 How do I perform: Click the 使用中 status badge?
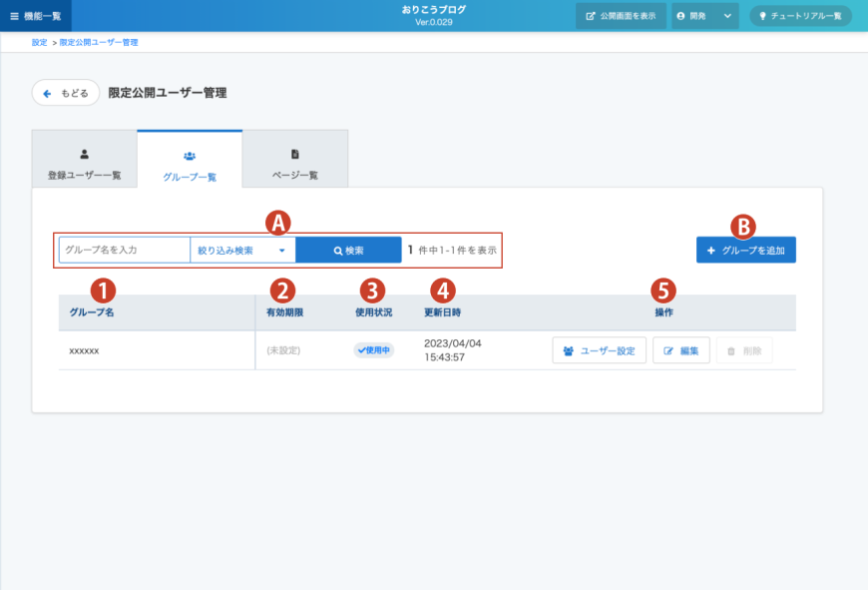click(x=373, y=350)
